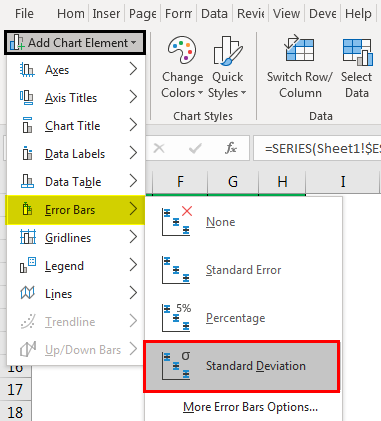Switch to the Review ribbon tab

pos(251,14)
